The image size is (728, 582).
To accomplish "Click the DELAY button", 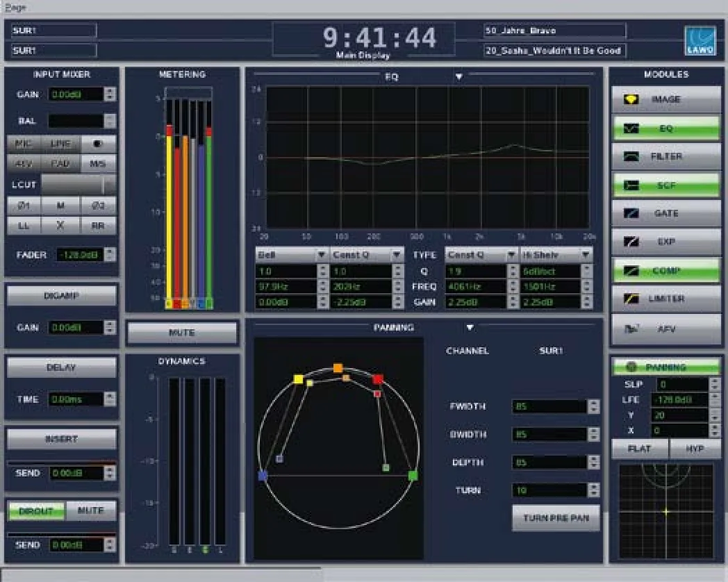I will pos(61,367).
